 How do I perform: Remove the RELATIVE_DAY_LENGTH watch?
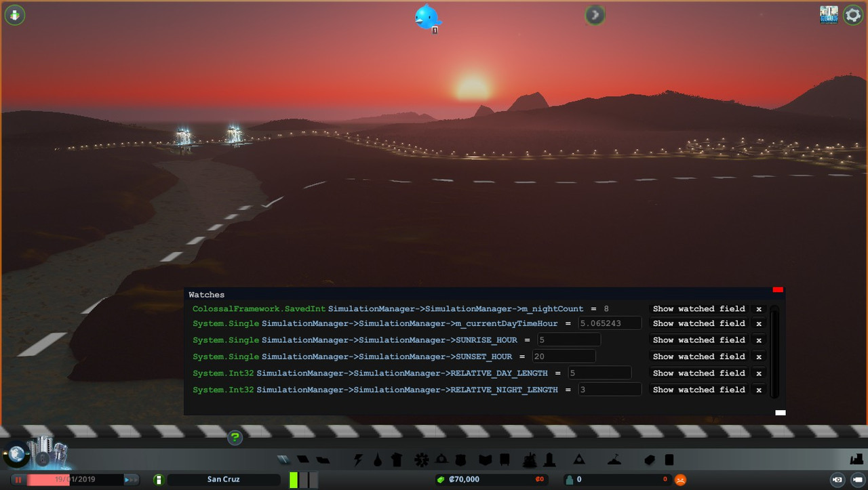coord(759,373)
